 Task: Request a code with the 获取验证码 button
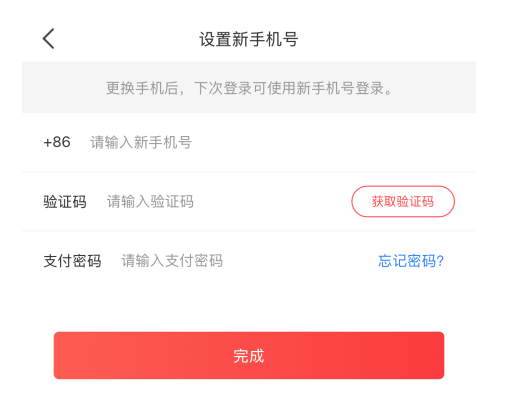[403, 202]
